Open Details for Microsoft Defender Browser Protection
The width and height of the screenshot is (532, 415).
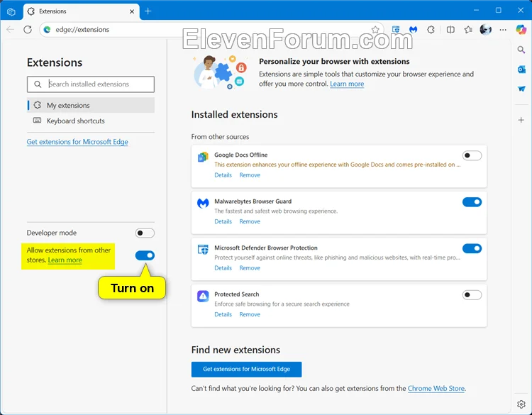pos(223,268)
